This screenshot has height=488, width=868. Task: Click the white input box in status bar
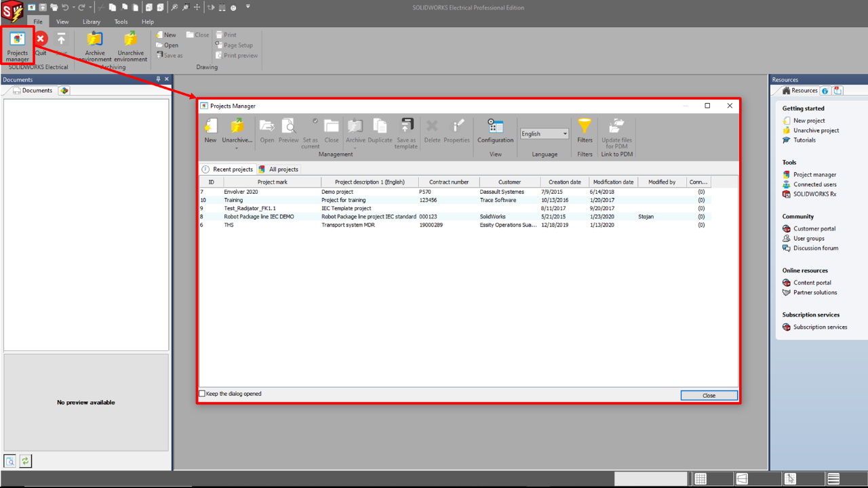[651, 479]
